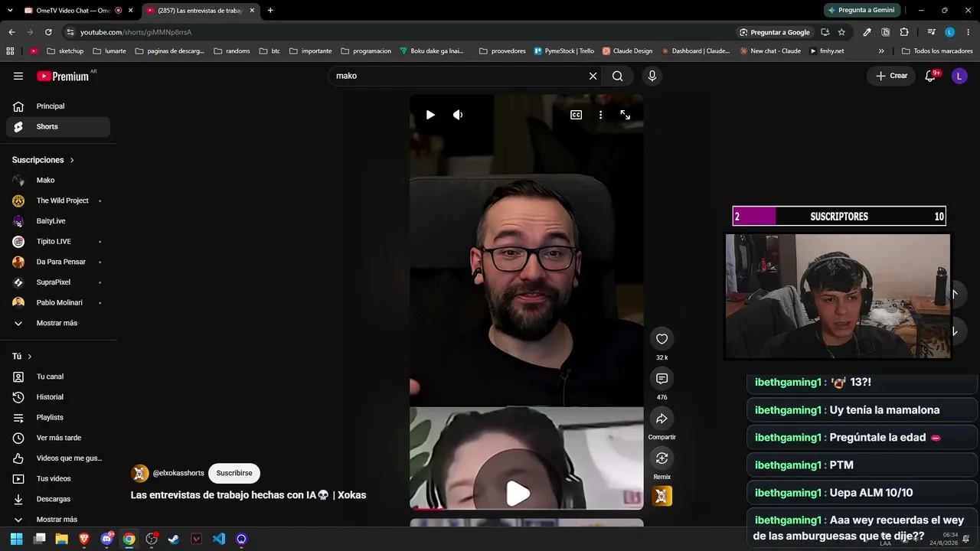Close the Las entrevistas de trabajo tab
Image resolution: width=980 pixels, height=551 pixels.
coord(252,11)
